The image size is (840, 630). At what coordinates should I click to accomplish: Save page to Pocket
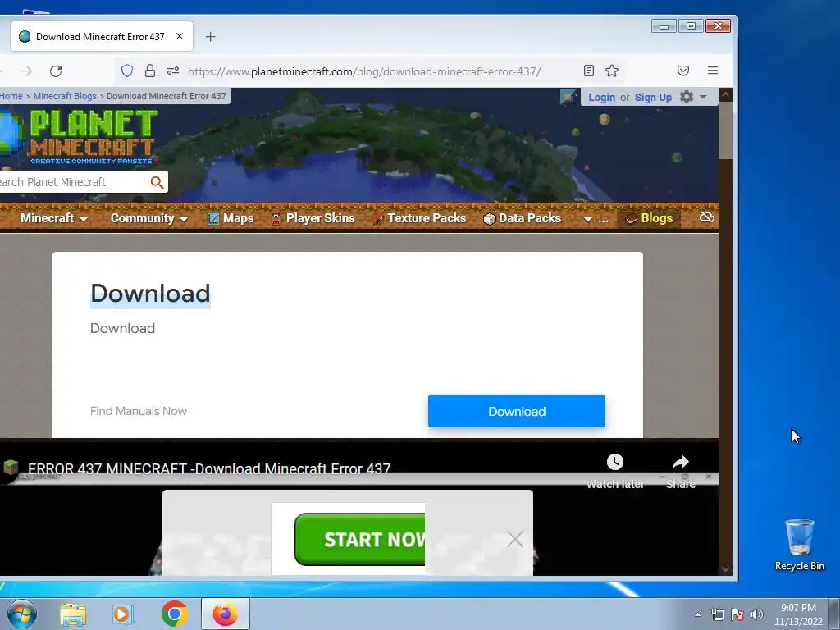tap(683, 71)
